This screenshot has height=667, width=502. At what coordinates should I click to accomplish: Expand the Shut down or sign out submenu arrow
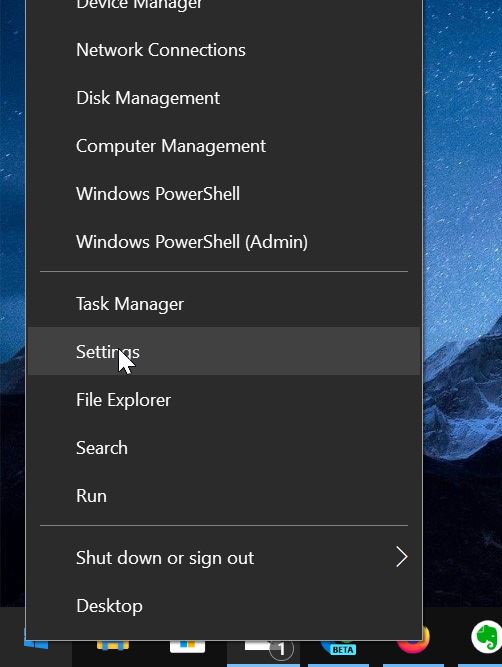pyautogui.click(x=402, y=557)
